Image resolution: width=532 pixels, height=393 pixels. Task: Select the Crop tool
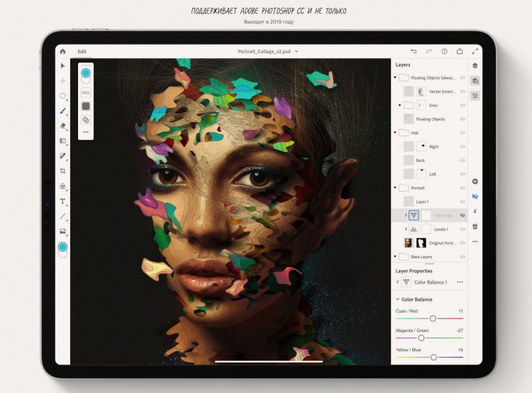[x=62, y=171]
